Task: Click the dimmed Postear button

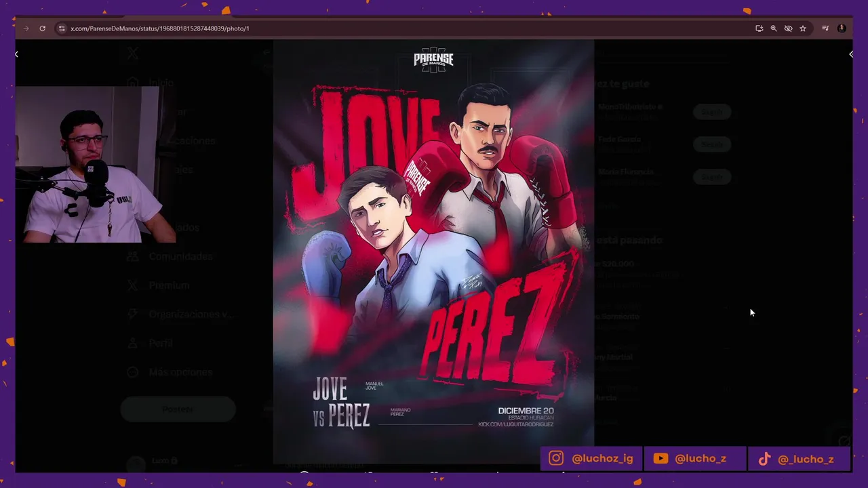Action: [178, 409]
